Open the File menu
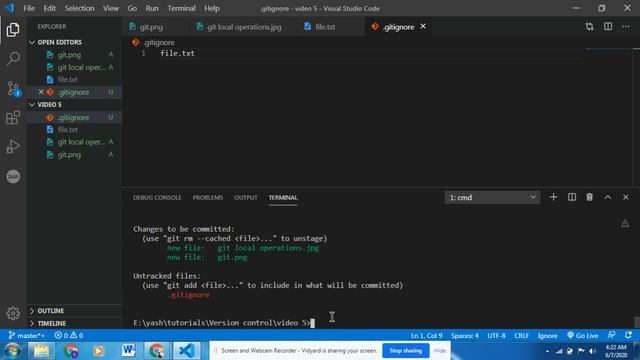This screenshot has width=640, height=360. coord(29,8)
